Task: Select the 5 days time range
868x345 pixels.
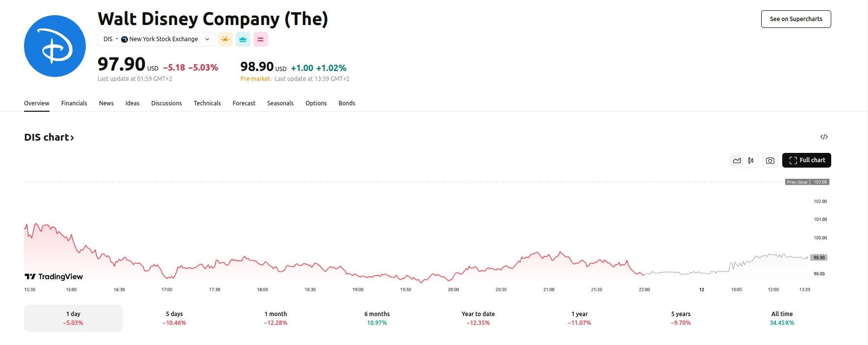Action: click(174, 318)
